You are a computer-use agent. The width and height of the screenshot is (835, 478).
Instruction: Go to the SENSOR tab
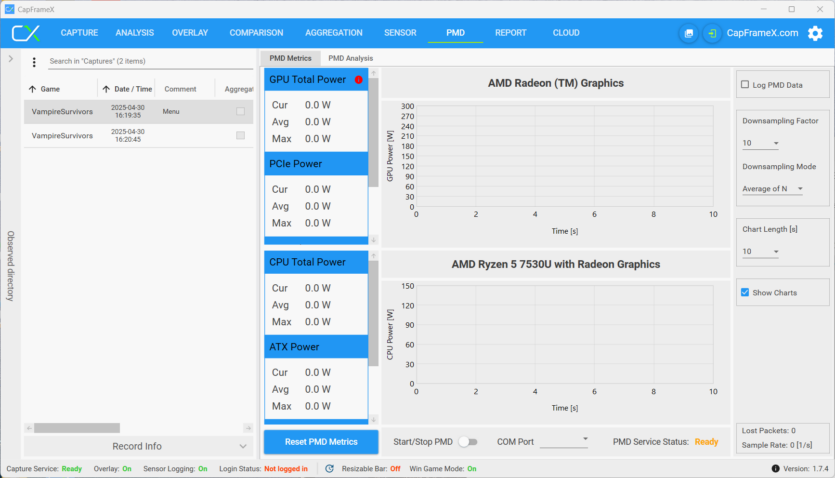[x=400, y=33]
